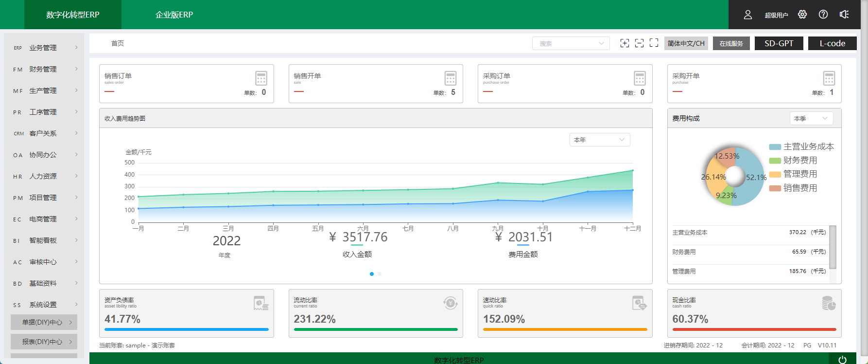The width and height of the screenshot is (868, 364).
Task: Click the 在线服务 button
Action: pyautogui.click(x=731, y=43)
